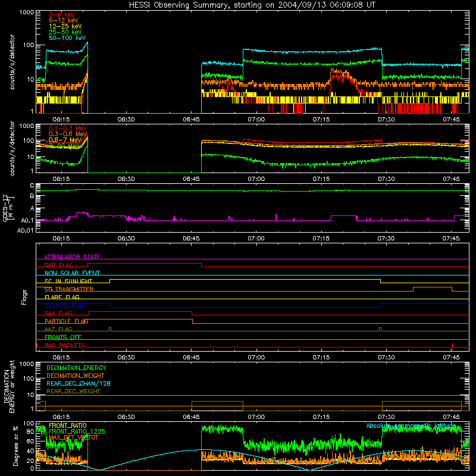Select the C level tick on GOES panel
The height and width of the screenshot is (476, 476).
click(x=32, y=186)
